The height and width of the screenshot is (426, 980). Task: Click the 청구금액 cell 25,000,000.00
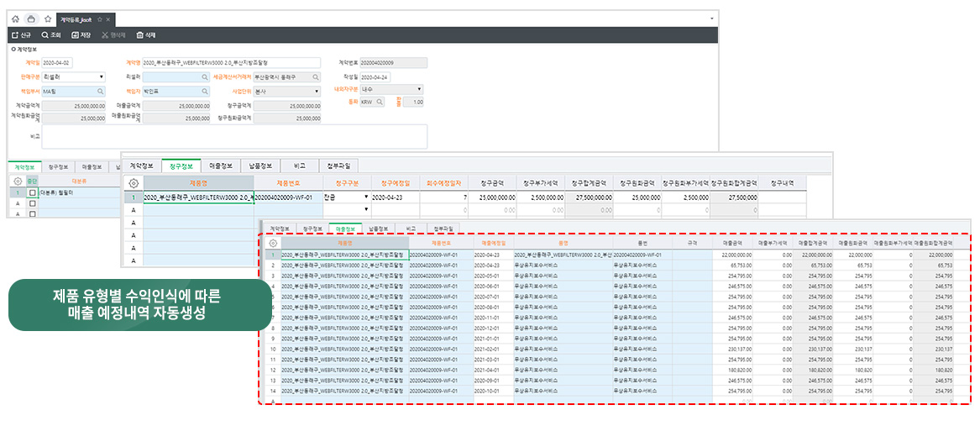pyautogui.click(x=492, y=197)
